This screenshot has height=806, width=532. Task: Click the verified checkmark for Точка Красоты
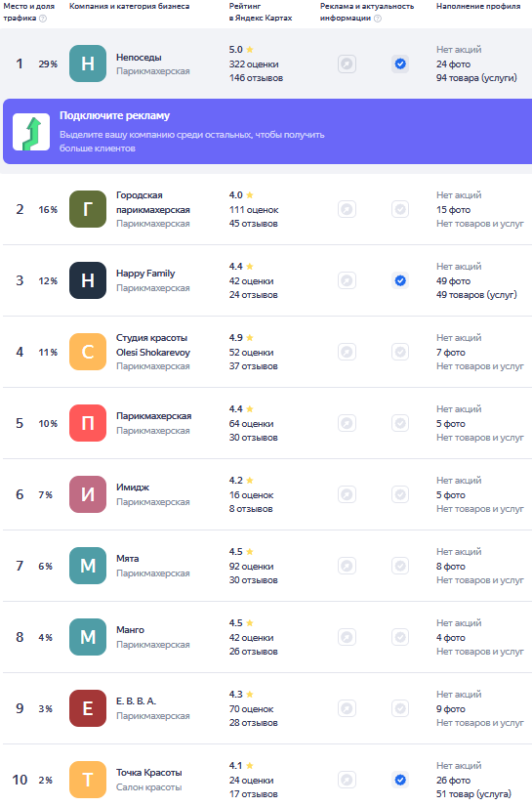(400, 780)
